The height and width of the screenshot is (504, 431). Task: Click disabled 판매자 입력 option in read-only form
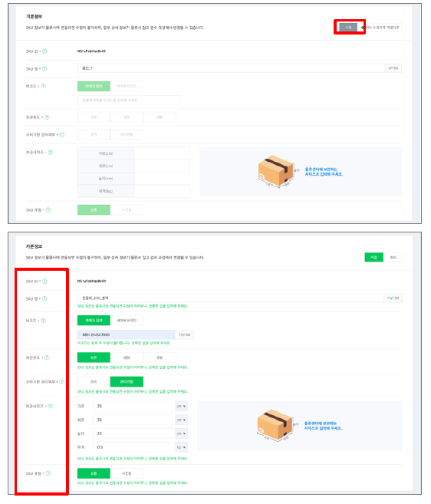click(94, 86)
